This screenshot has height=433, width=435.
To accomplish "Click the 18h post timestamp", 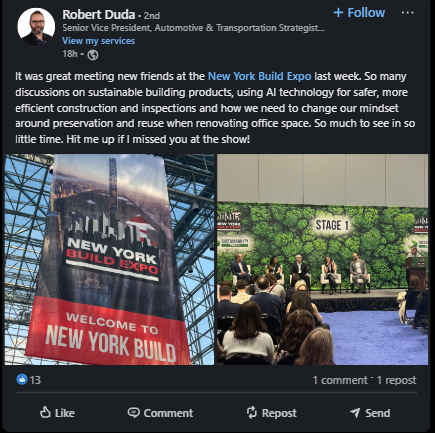I will pyautogui.click(x=70, y=54).
